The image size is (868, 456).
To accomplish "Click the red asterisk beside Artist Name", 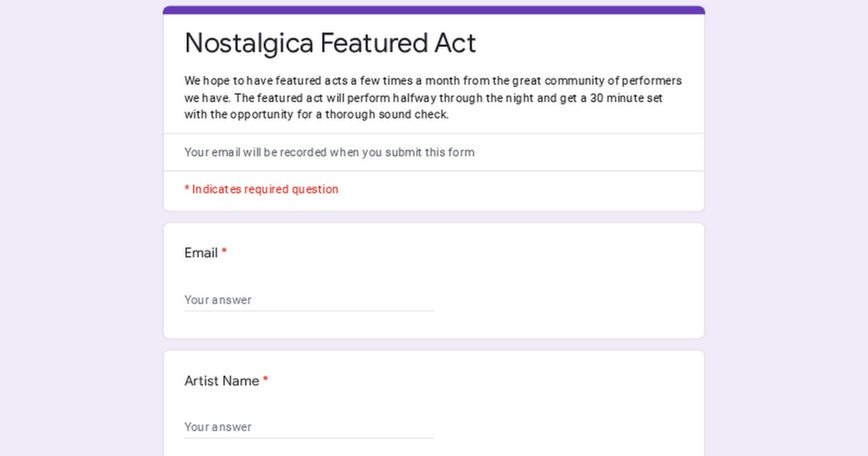I will (266, 380).
